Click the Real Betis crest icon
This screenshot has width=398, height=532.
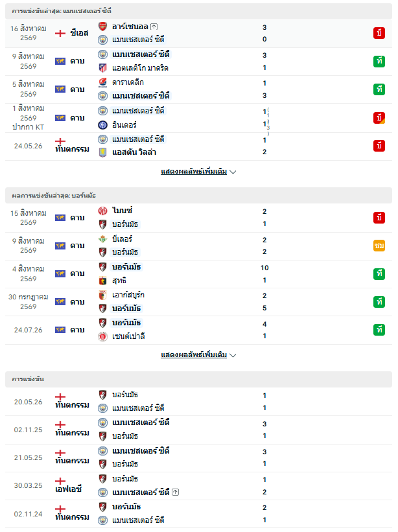click(x=102, y=239)
